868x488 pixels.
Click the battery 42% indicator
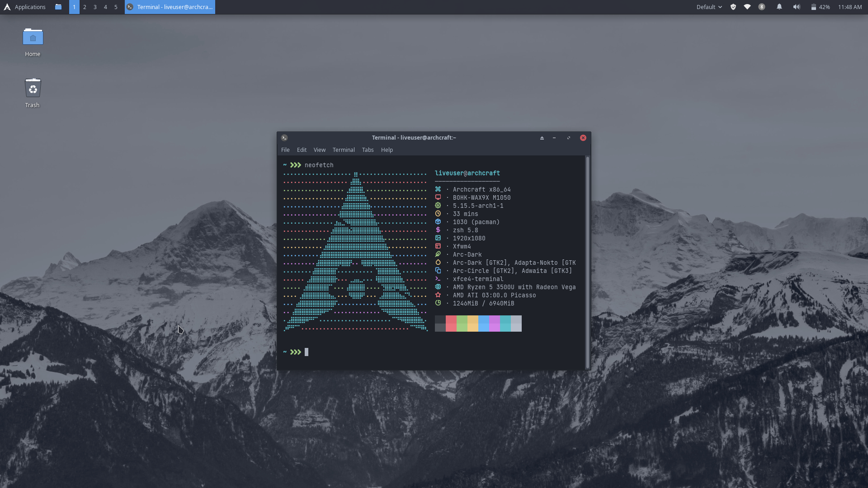coord(820,7)
